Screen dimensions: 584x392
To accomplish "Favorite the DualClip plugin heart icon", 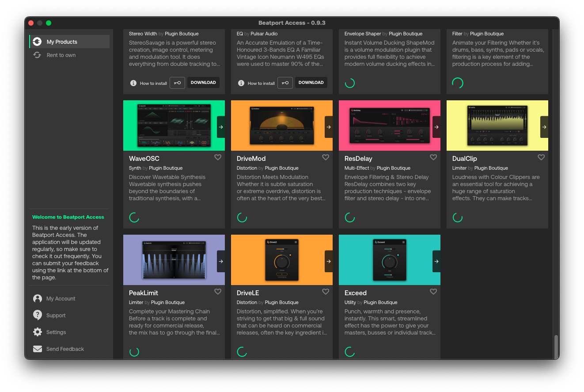I will (x=541, y=157).
